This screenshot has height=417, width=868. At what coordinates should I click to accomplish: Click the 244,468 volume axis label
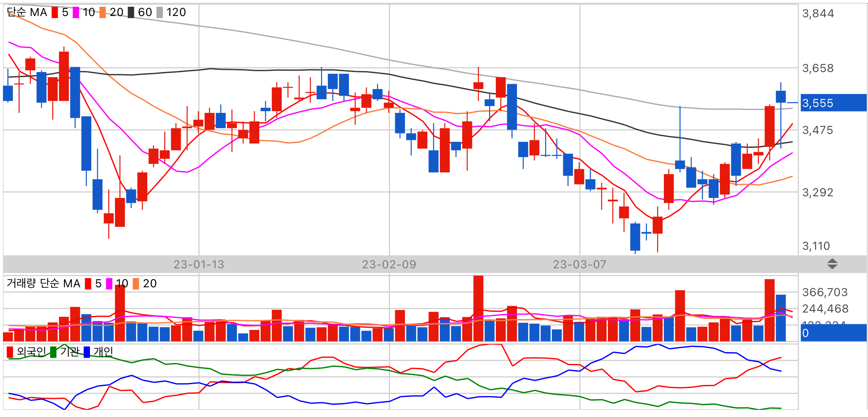825,309
